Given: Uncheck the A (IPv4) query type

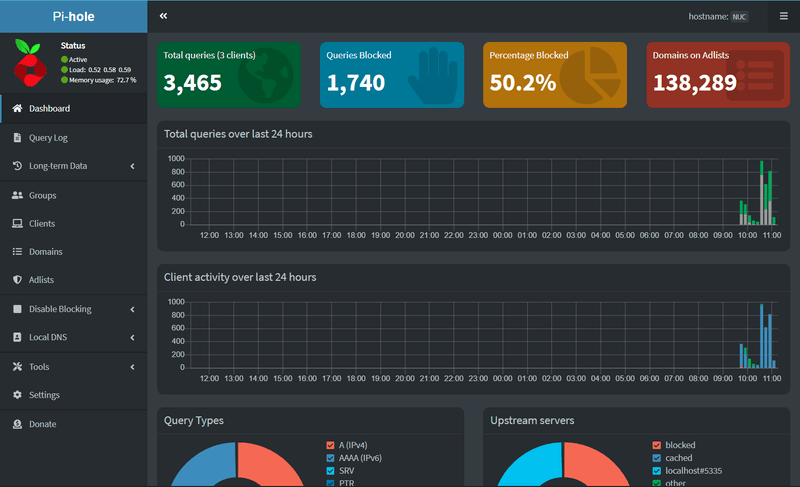Looking at the screenshot, I should (x=330, y=445).
